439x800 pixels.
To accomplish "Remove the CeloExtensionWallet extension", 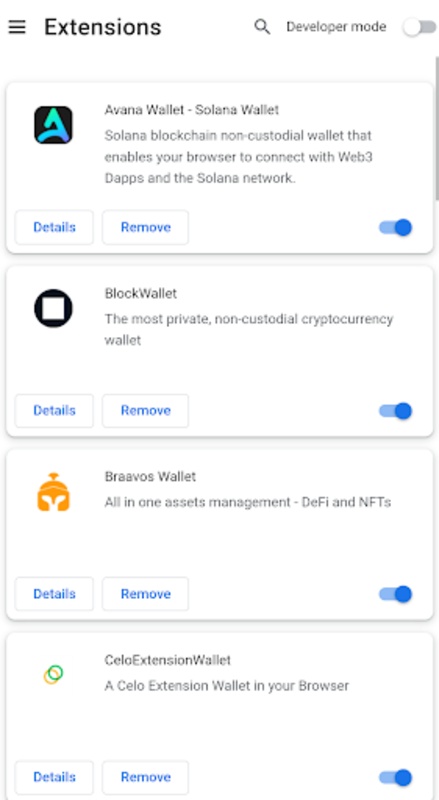I will point(145,777).
